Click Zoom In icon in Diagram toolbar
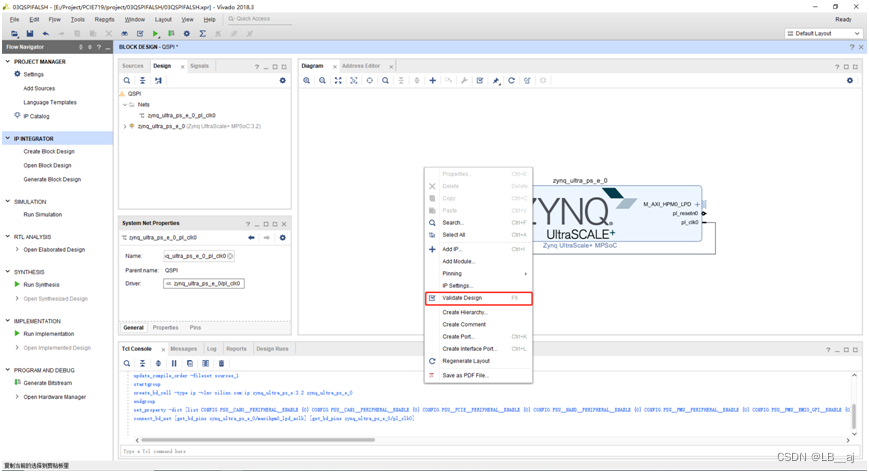 pos(306,80)
